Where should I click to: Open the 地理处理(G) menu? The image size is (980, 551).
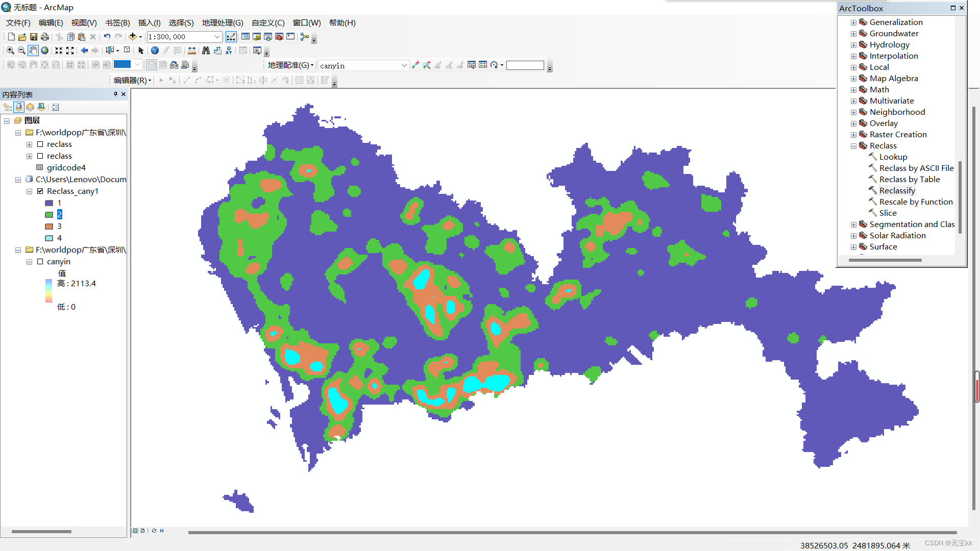223,23
